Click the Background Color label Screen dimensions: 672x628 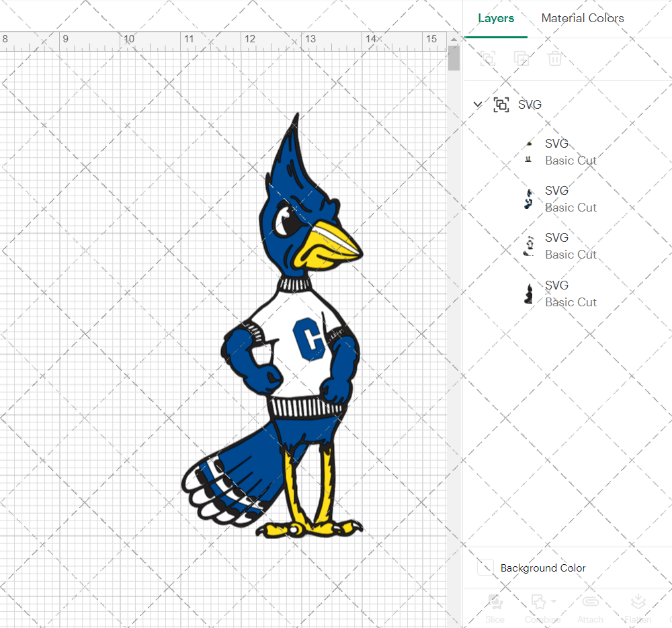(x=543, y=568)
